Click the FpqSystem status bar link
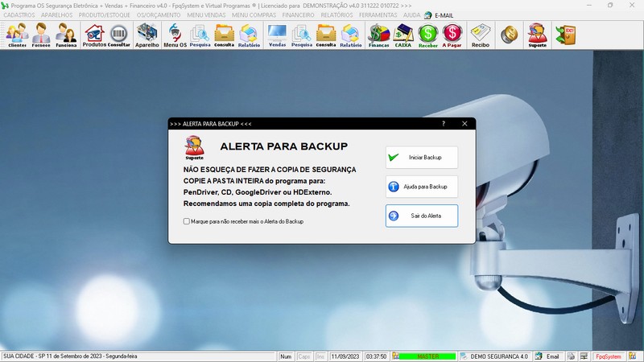 [609, 356]
